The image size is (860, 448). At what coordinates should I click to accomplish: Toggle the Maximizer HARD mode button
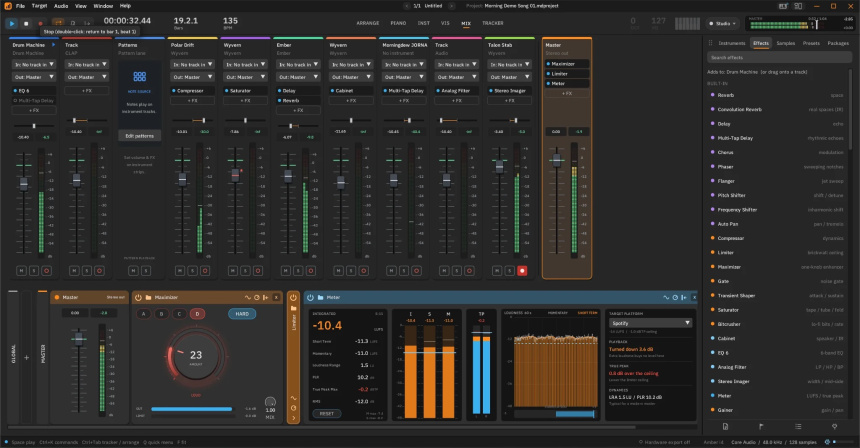[242, 314]
